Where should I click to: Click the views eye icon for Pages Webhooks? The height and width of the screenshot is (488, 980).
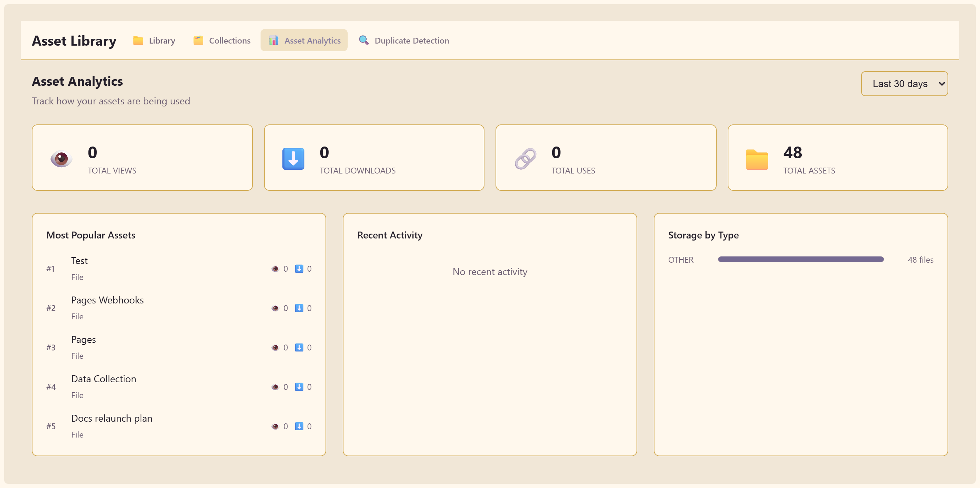coord(275,309)
